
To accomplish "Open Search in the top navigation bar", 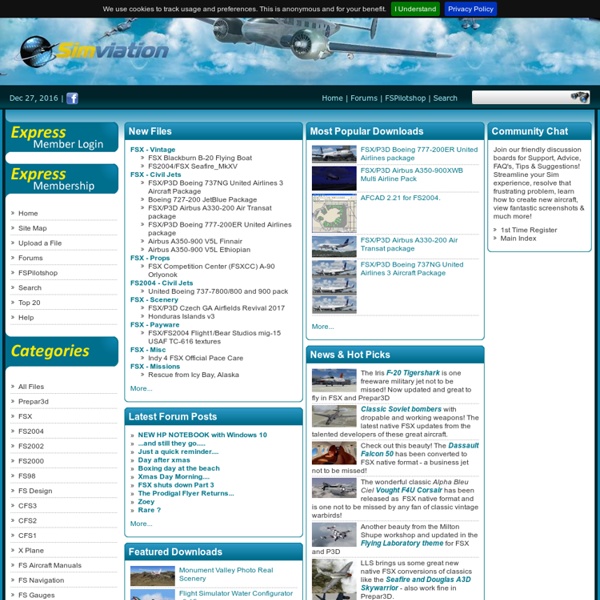I will point(445,98).
